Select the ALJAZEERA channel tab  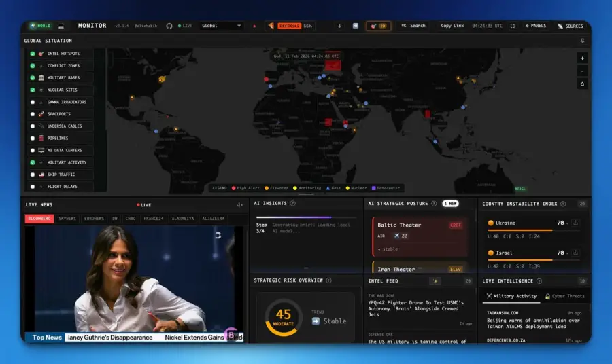[x=213, y=219]
